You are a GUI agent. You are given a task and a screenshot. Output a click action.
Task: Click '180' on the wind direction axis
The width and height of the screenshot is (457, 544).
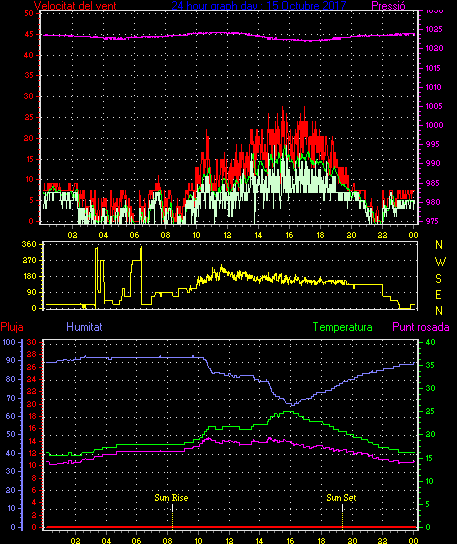click(x=29, y=277)
